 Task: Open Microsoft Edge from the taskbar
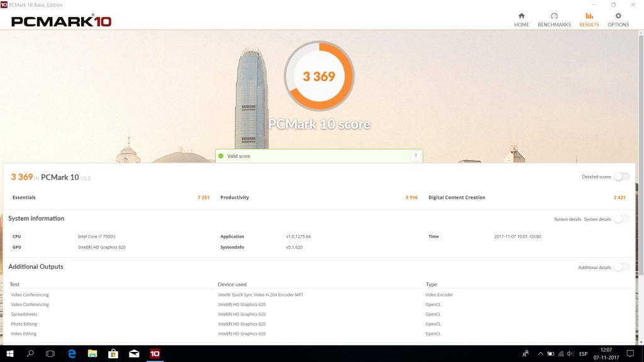point(72,354)
